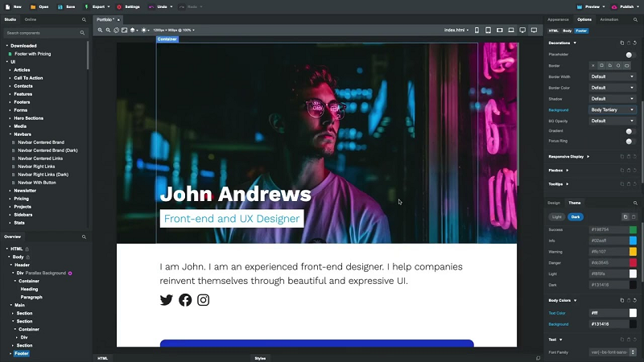Click the search icon in Overview panel
Screen dimensions: 644x362
coord(84,237)
